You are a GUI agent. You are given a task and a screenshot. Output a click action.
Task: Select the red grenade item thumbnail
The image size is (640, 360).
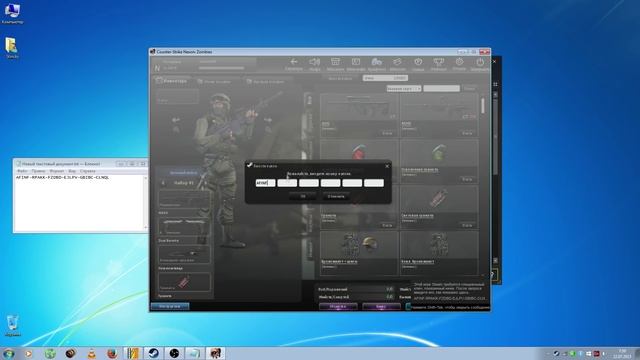click(x=358, y=153)
